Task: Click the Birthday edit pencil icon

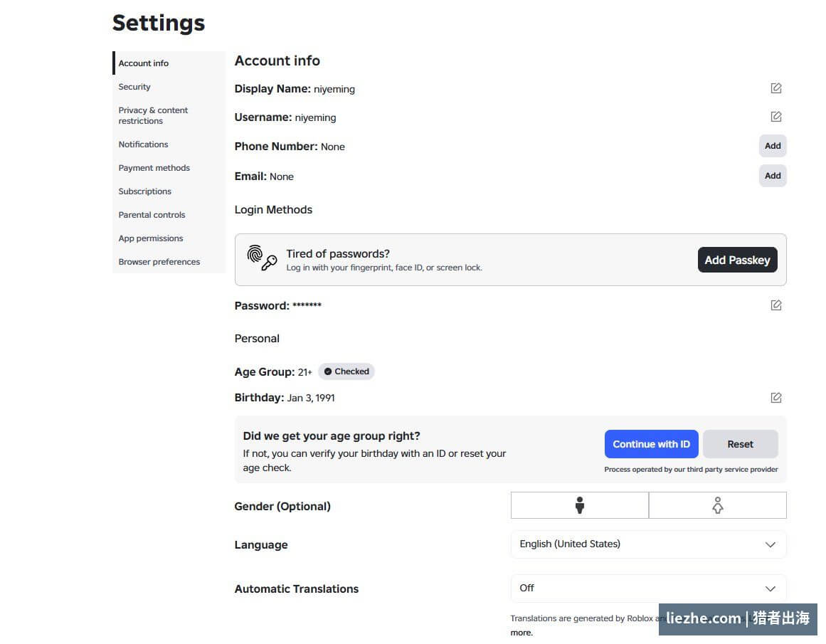Action: (776, 397)
